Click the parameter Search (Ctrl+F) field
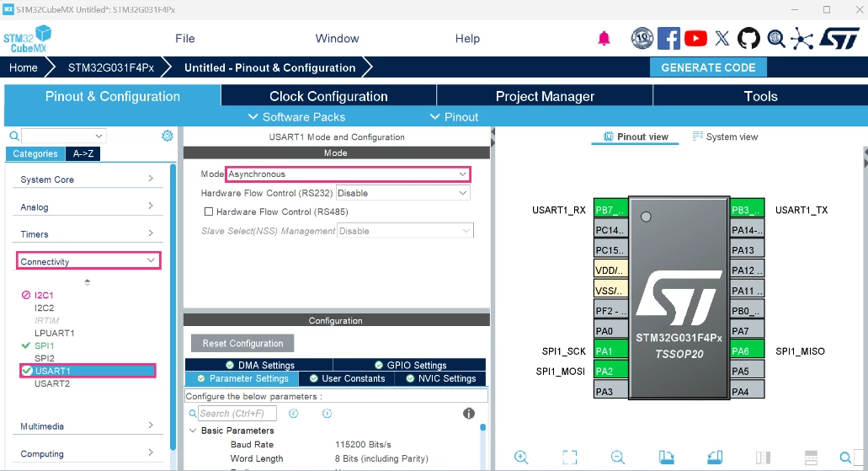The image size is (868, 471). 238,414
